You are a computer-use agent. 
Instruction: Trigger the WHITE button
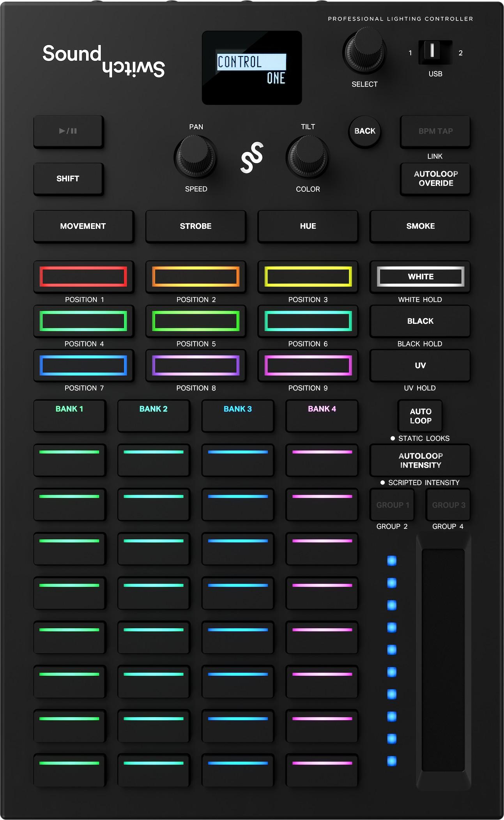click(420, 277)
